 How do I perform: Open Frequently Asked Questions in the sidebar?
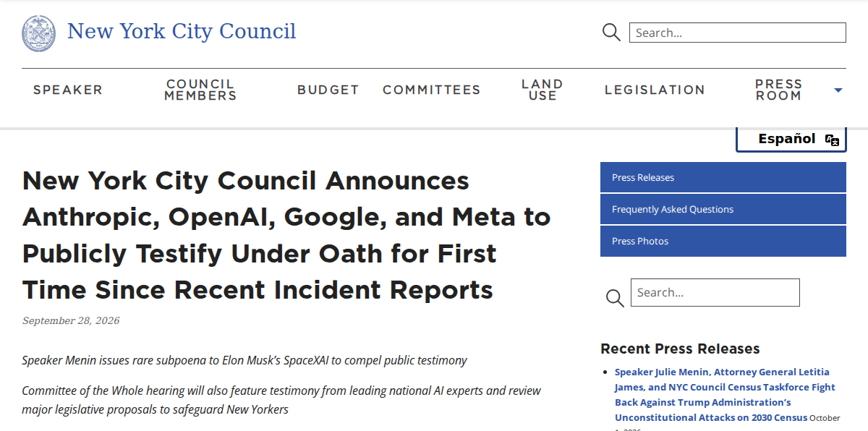pyautogui.click(x=723, y=209)
